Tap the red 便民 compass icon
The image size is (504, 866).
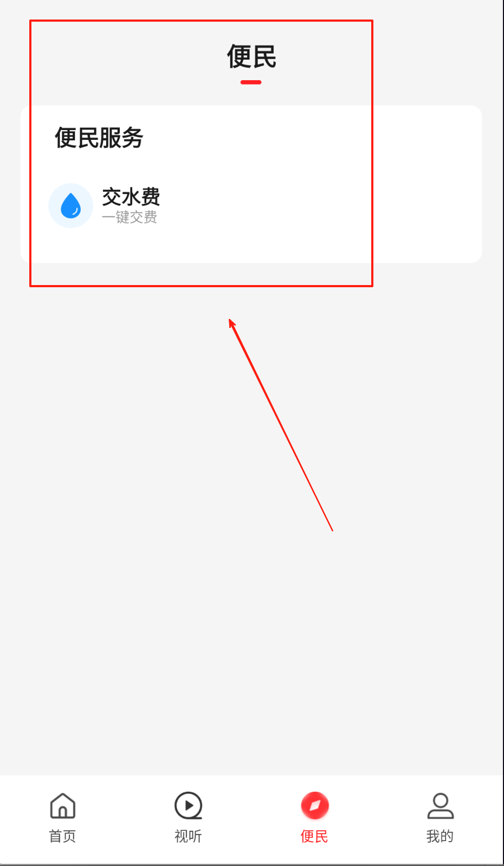[315, 806]
